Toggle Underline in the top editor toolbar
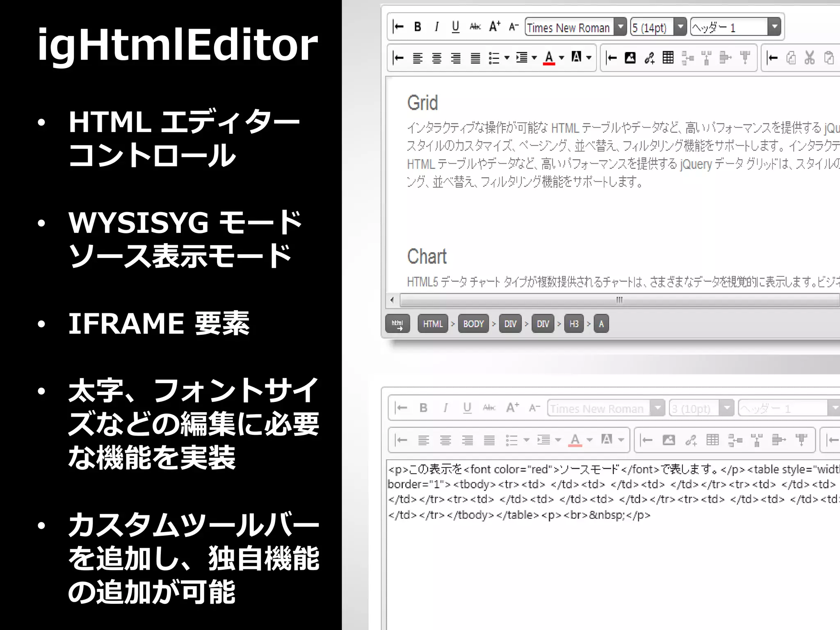840x630 pixels. (x=455, y=27)
